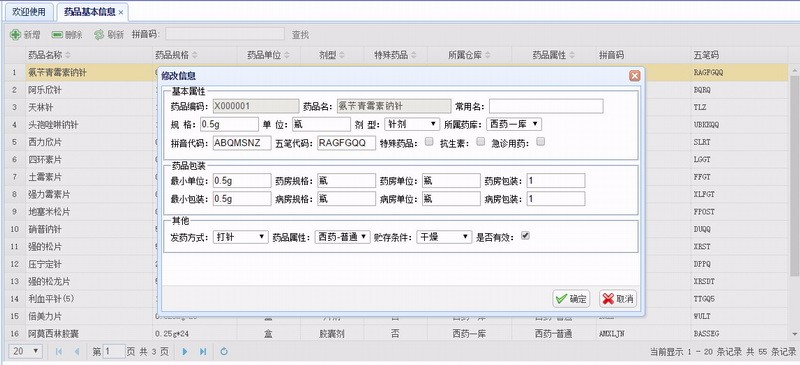Close the 修改信息 dialog with red X

(x=634, y=76)
